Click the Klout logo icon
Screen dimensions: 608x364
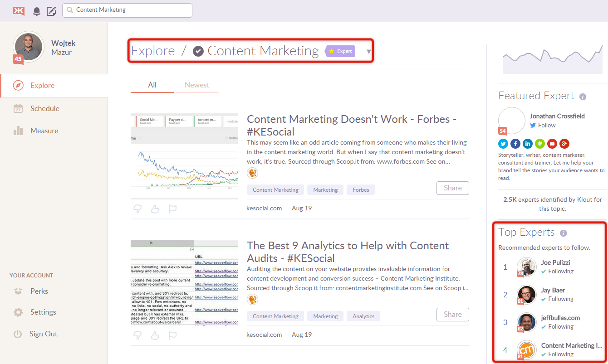[x=19, y=10]
